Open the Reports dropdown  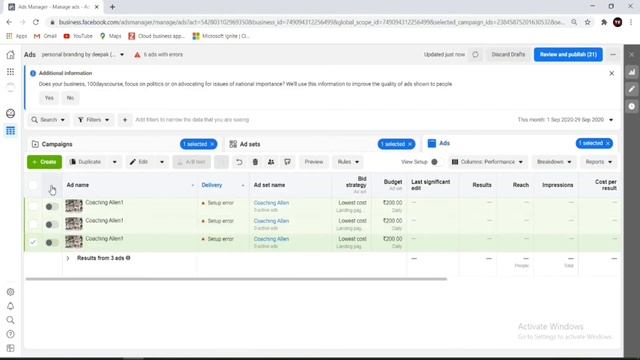599,162
